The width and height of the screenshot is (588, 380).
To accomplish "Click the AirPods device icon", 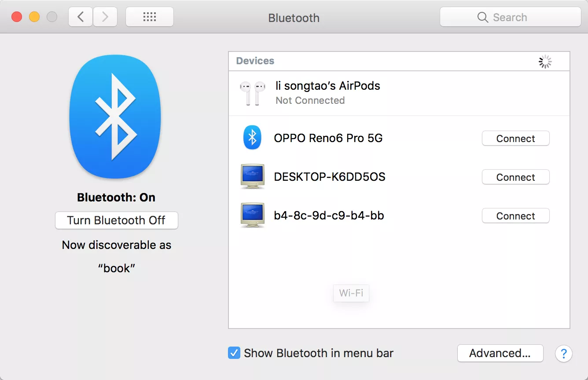I will [253, 93].
